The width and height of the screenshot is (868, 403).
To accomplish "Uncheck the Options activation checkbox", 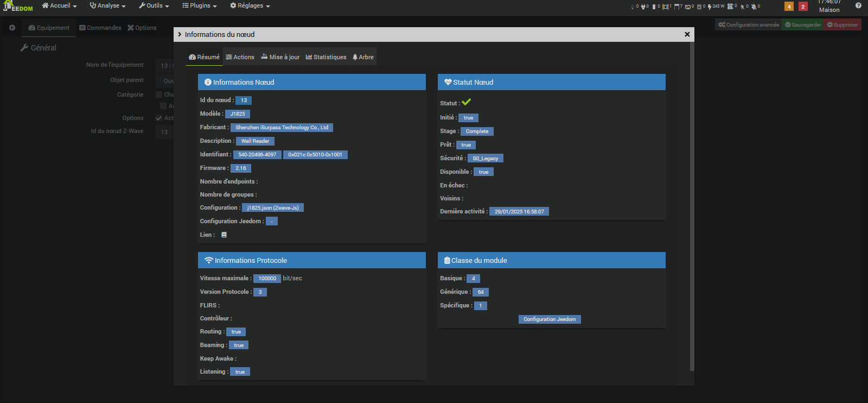I will tap(159, 118).
